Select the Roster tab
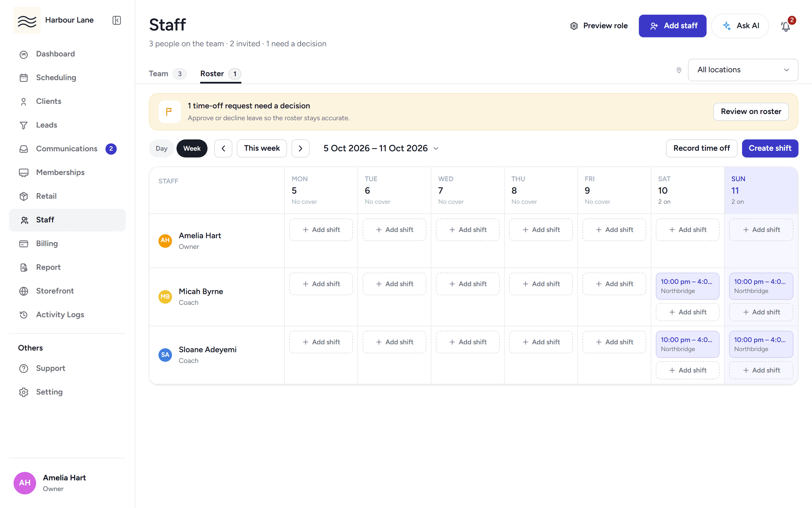 coord(220,74)
